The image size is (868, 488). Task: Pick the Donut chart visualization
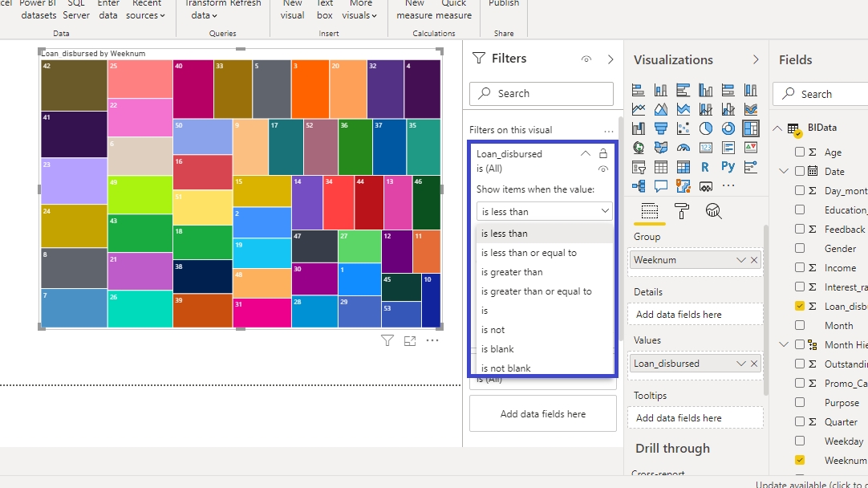(728, 128)
